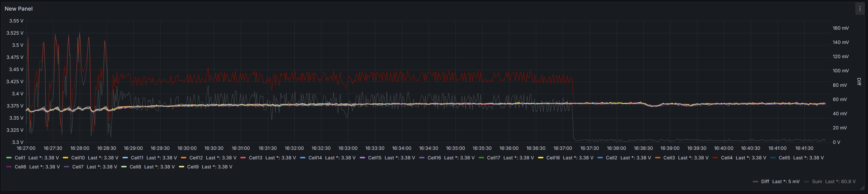This screenshot has height=194, width=868.
Task: Isolate the Cell18 series via legend label
Action: tap(553, 158)
